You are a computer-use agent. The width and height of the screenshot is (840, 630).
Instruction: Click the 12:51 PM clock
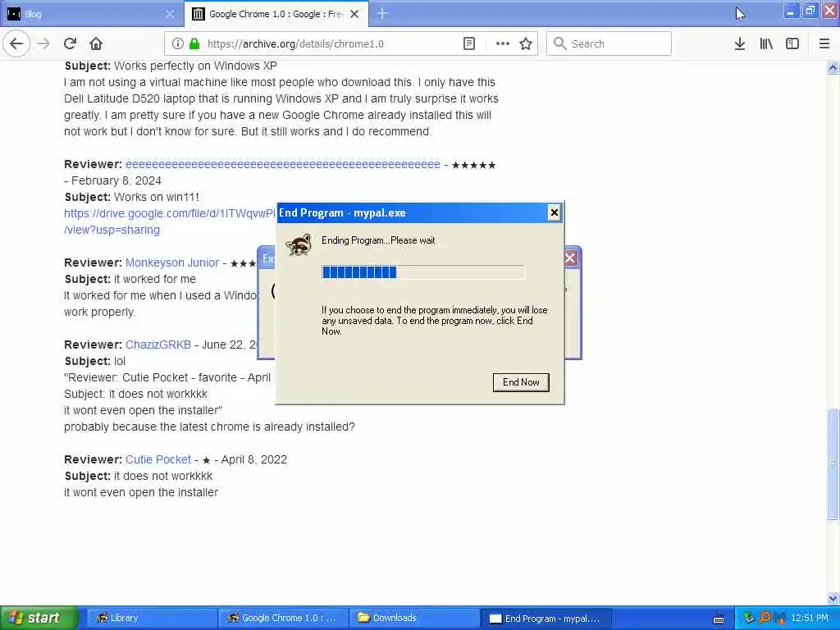(810, 618)
